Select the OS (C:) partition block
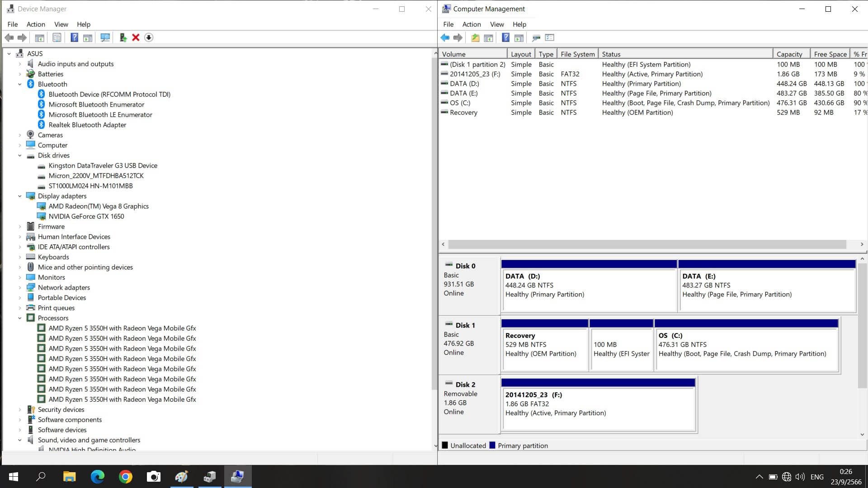The height and width of the screenshot is (488, 868). [x=746, y=345]
